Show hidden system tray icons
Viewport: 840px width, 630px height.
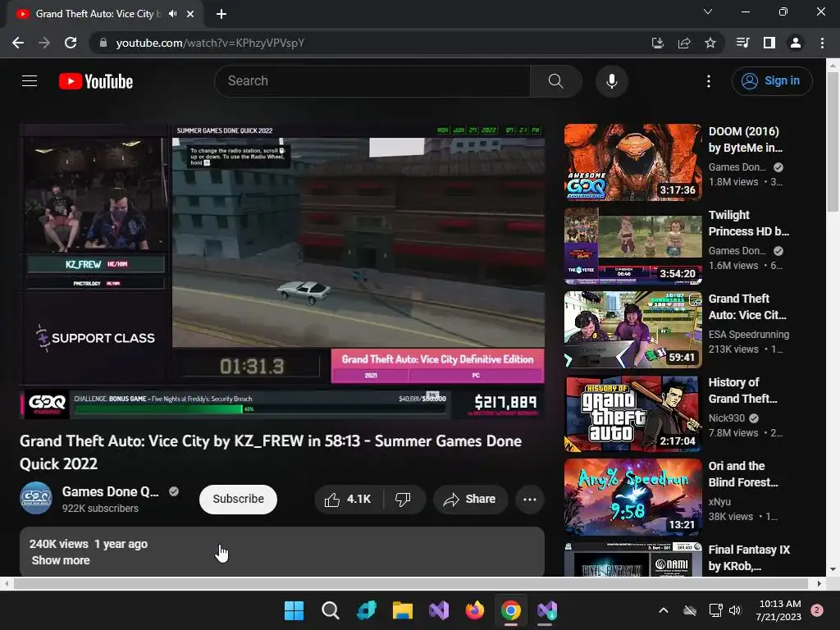tap(663, 610)
